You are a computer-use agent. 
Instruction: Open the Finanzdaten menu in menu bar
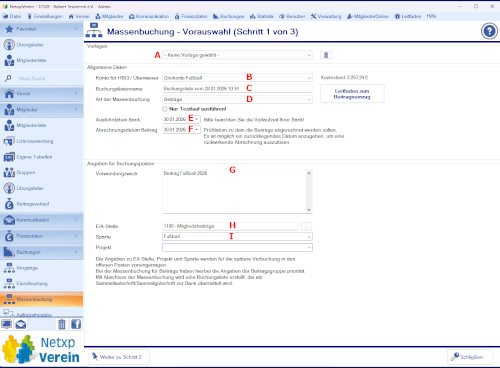(191, 16)
